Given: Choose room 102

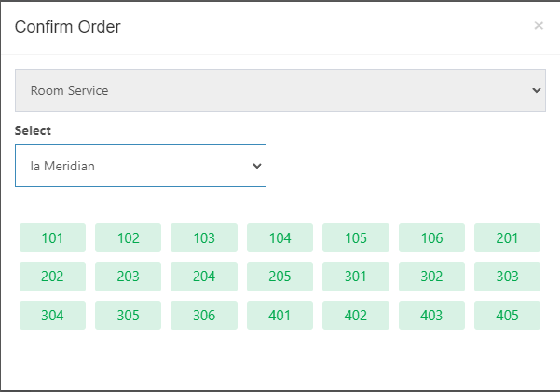Looking at the screenshot, I should 129,238.
